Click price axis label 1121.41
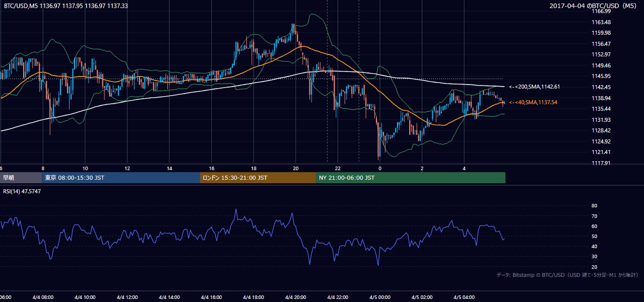This screenshot has width=644, height=302. tap(601, 152)
